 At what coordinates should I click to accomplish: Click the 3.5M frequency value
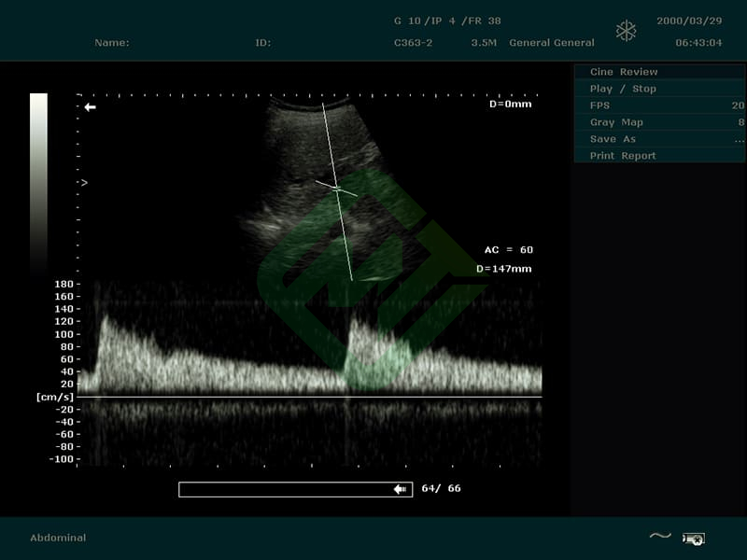coord(484,43)
